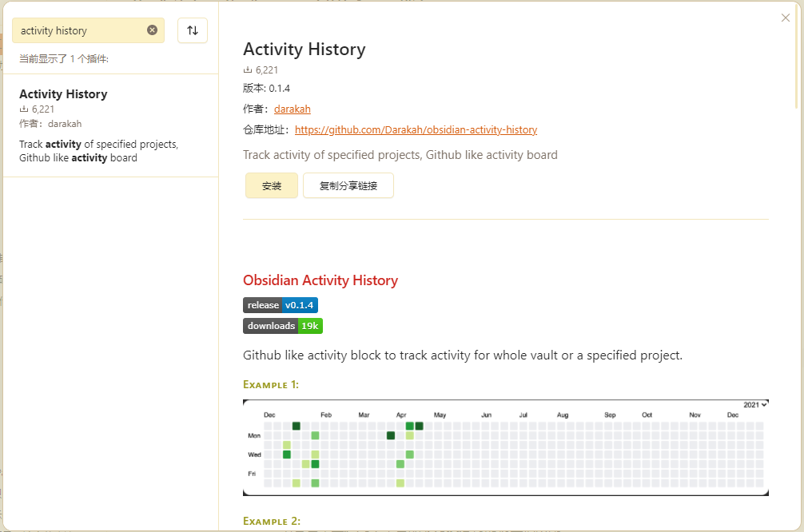Focus the "activity history" search field
Image resolution: width=804 pixels, height=532 pixels.
point(80,30)
